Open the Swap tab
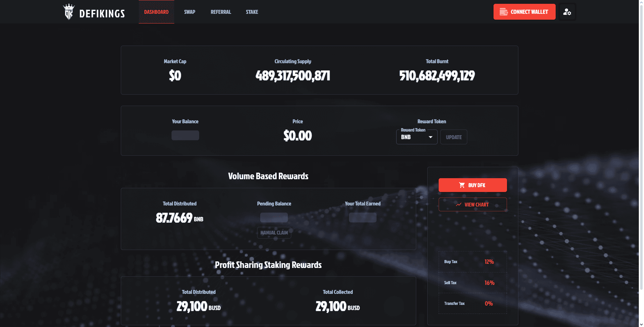This screenshot has width=644, height=327. (x=189, y=12)
